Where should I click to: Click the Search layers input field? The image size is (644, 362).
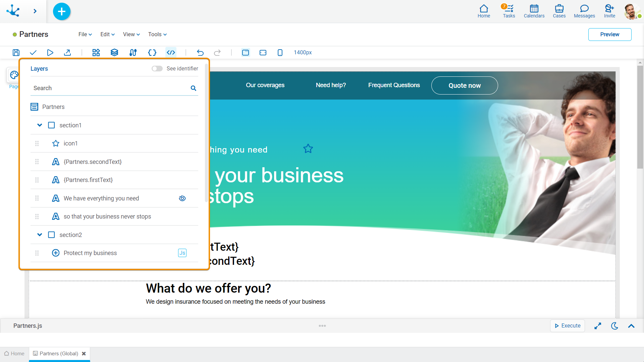111,88
